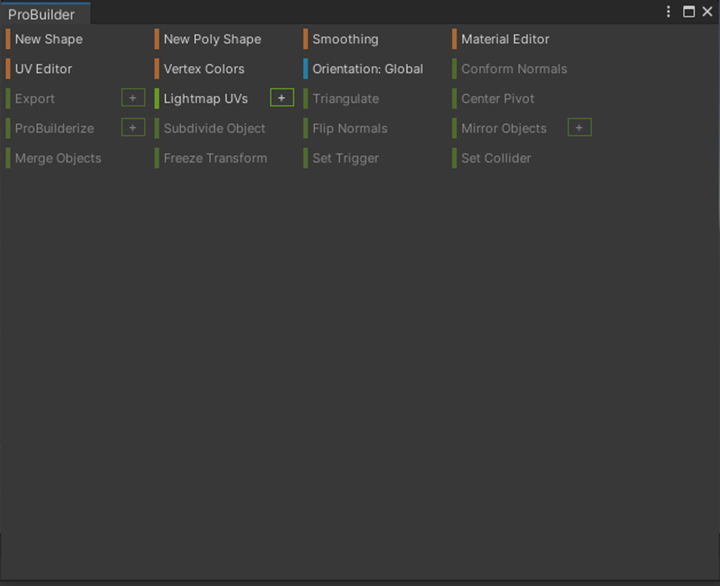Open the UV Editor
This screenshot has height=586, width=720.
click(x=44, y=69)
